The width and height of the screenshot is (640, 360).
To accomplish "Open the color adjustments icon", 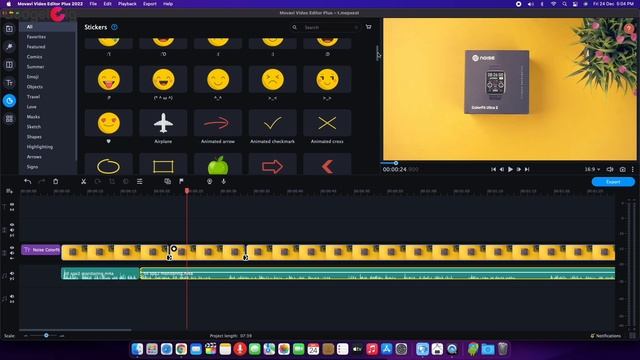I will click(126, 181).
